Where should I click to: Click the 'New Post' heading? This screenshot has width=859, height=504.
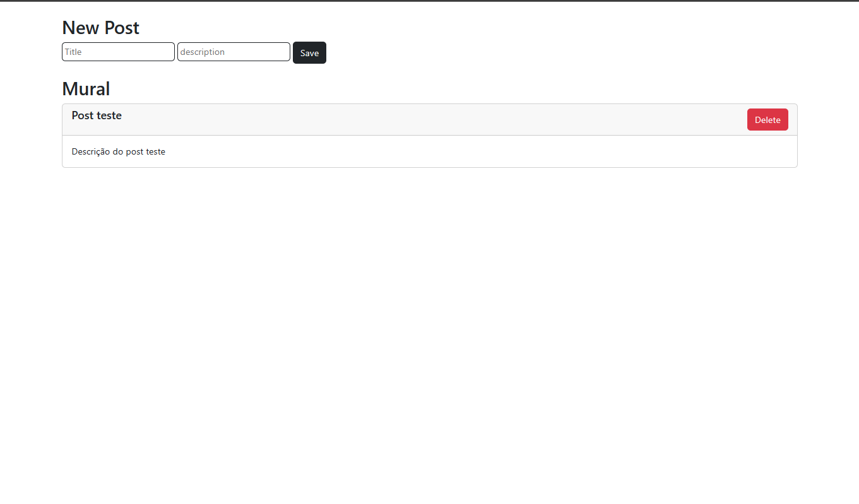click(x=100, y=28)
